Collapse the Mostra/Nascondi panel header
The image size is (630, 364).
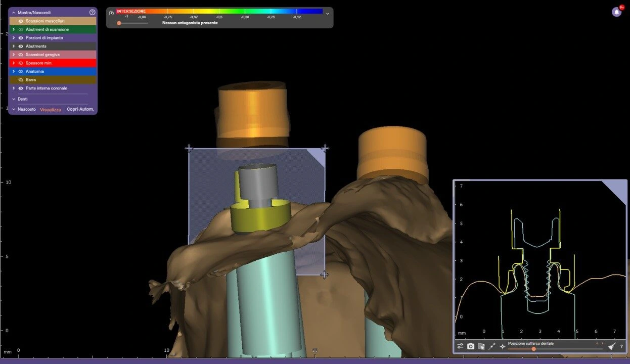14,12
